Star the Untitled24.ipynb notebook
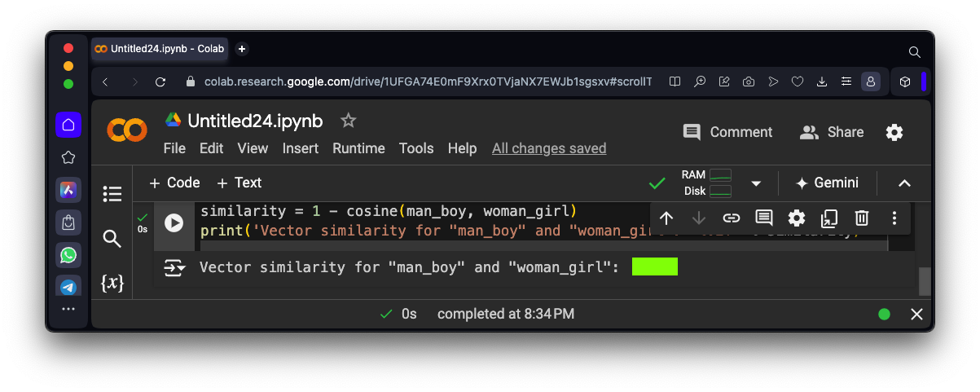 (x=349, y=121)
